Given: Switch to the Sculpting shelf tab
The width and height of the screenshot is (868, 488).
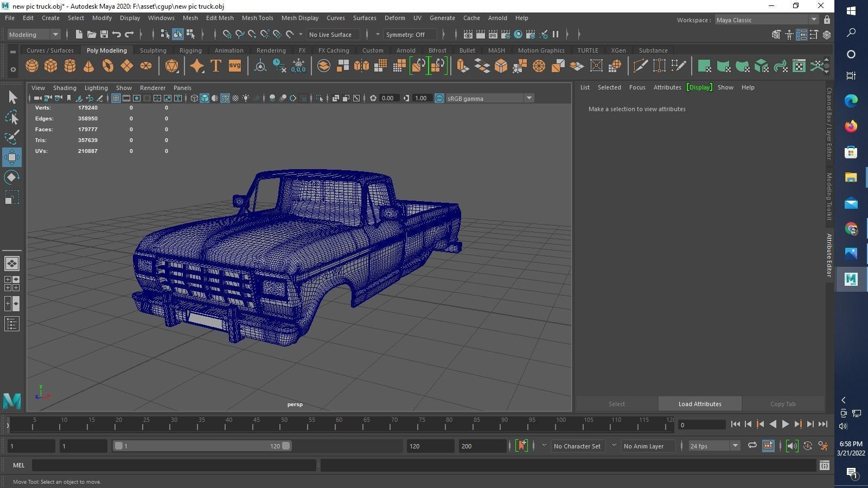Looking at the screenshot, I should 153,50.
